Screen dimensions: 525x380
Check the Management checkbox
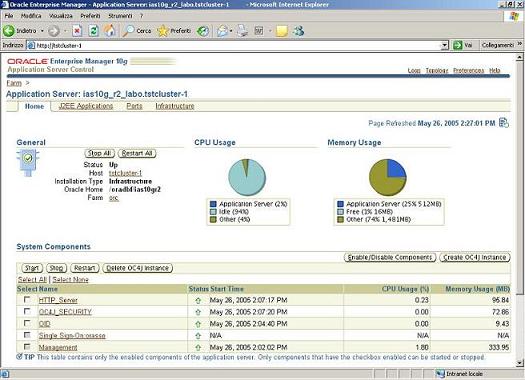click(x=27, y=347)
